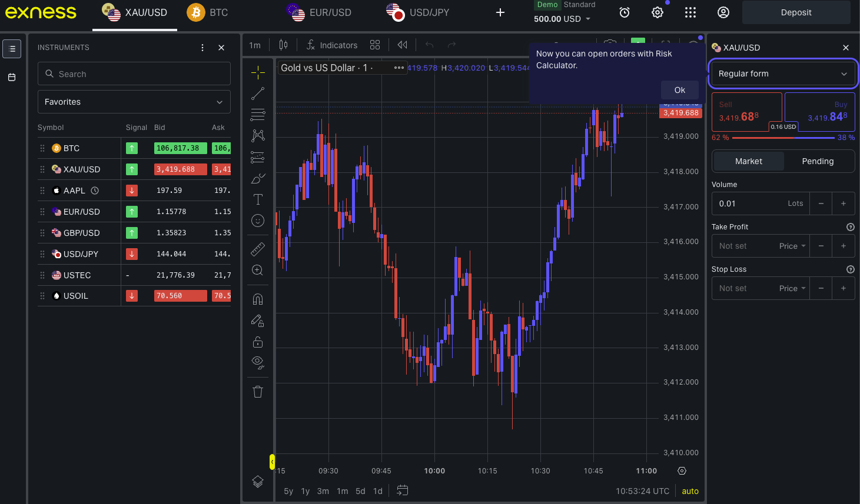Open the user profile icon
Image resolution: width=860 pixels, height=504 pixels.
723,12
